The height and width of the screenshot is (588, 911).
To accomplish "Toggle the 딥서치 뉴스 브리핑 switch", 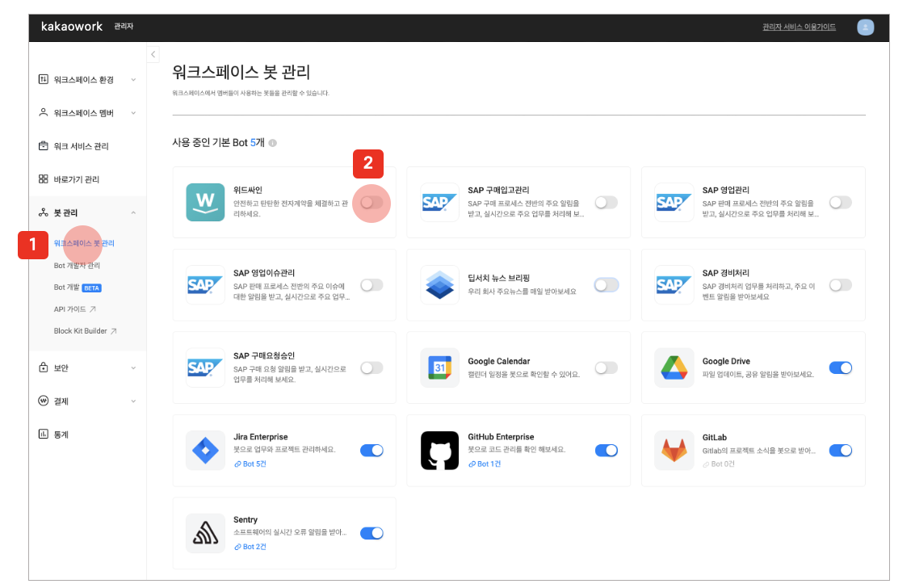I will point(606,284).
